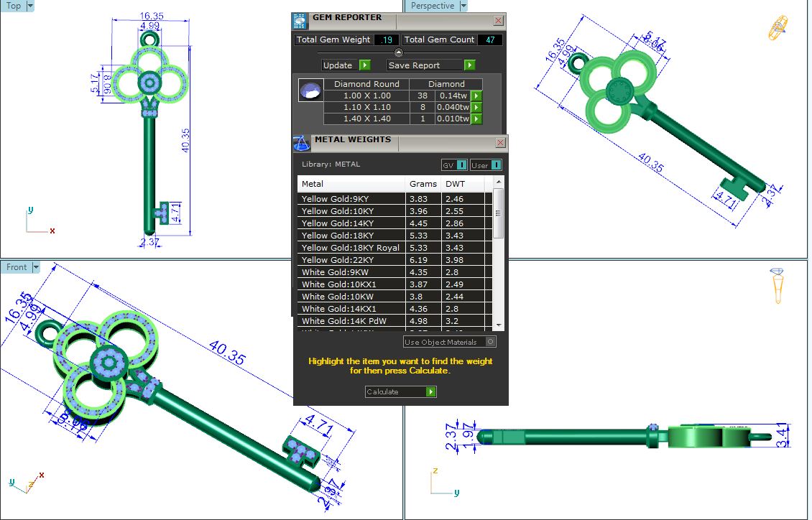The width and height of the screenshot is (812, 520).
Task: Click the Diamond Round gem thumbnail
Action: point(310,90)
